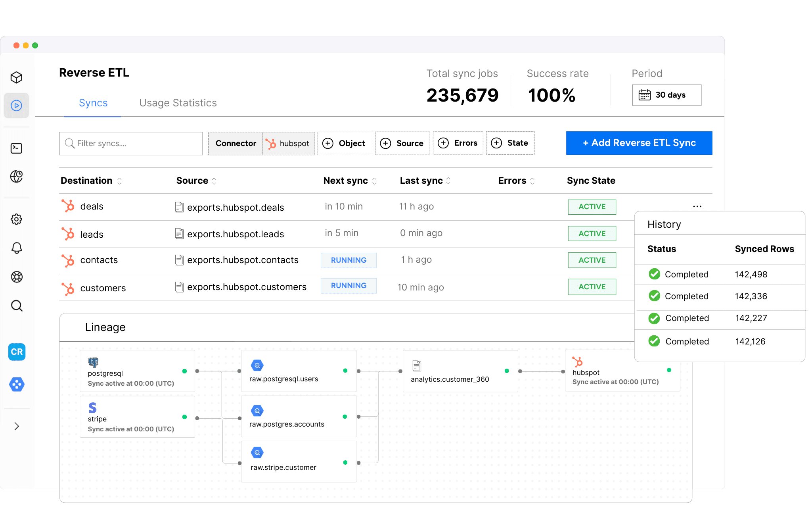Expand the sidebar with chevron arrow
The height and width of the screenshot is (525, 812).
16,426
